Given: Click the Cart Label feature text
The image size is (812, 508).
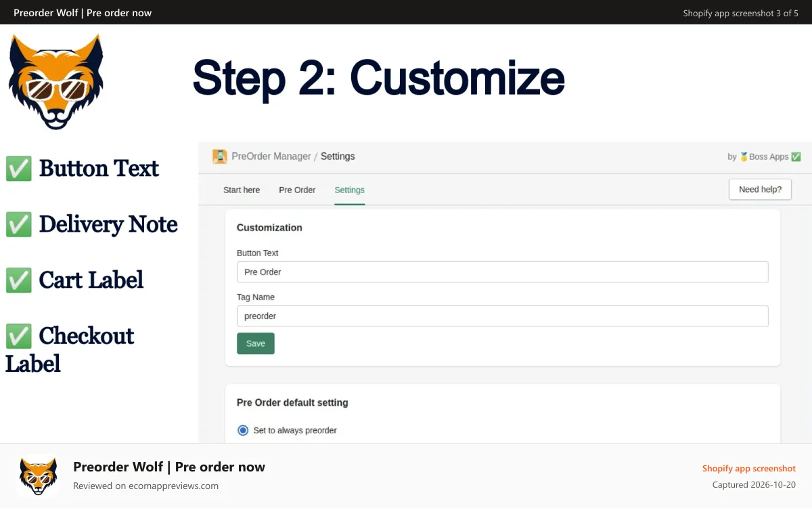Looking at the screenshot, I should pos(91,280).
